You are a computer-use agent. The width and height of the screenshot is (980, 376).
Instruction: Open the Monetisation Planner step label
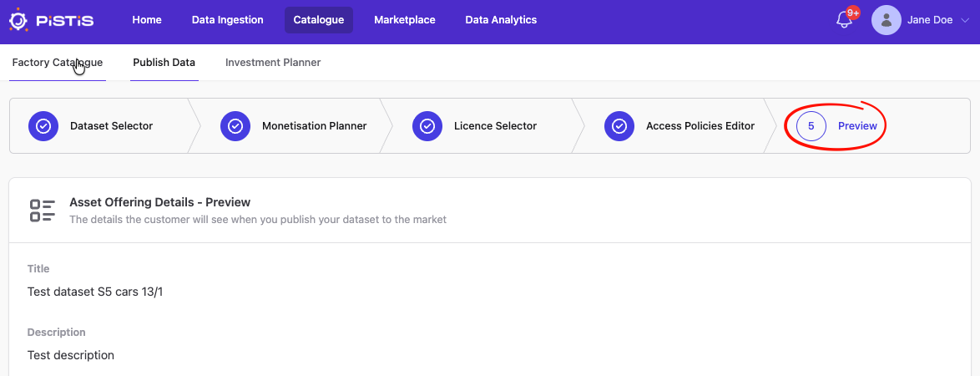[x=315, y=126]
